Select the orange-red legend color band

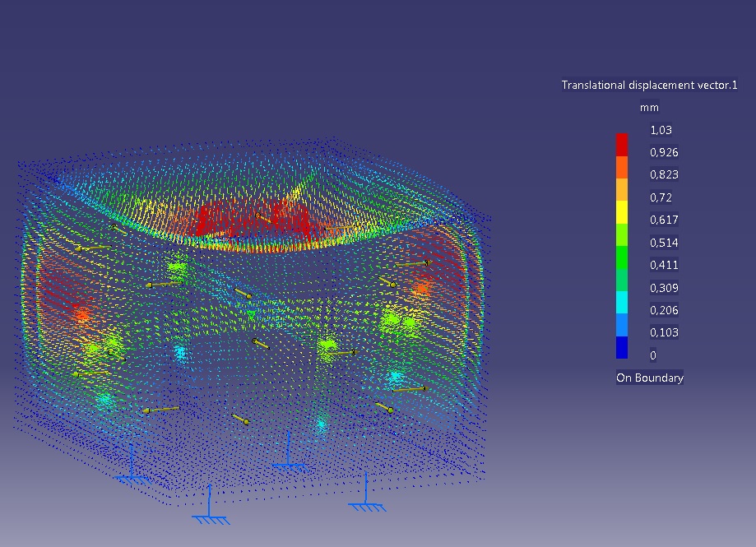click(x=622, y=167)
